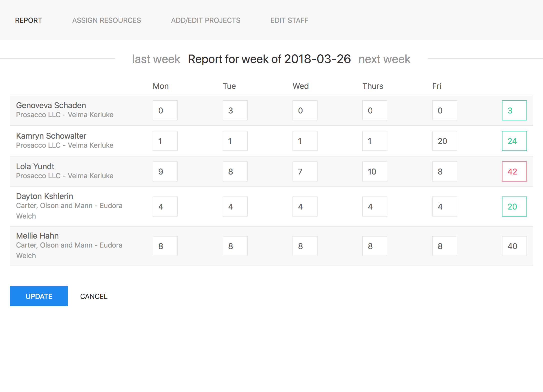The width and height of the screenshot is (543, 392).
Task: Click the name Dayton Kshlerin
Action: click(45, 196)
